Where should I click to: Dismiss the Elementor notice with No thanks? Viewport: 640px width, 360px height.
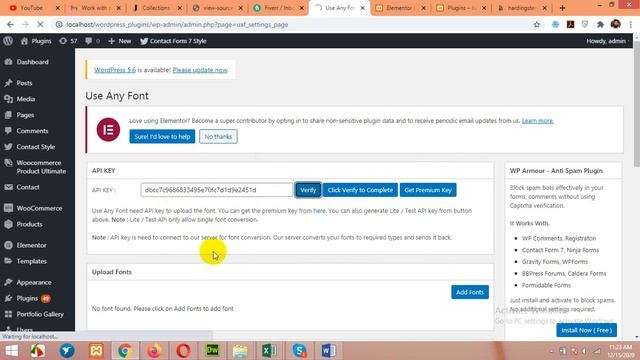[x=218, y=136]
